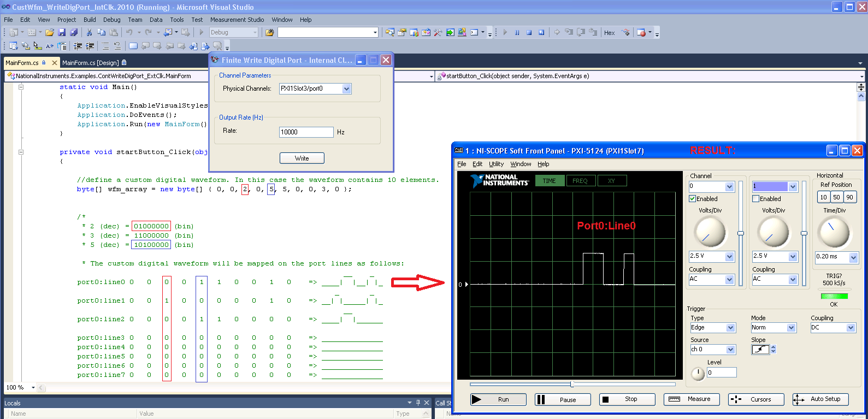The height and width of the screenshot is (419, 868).
Task: Click the Undo arrow icon
Action: 129,32
